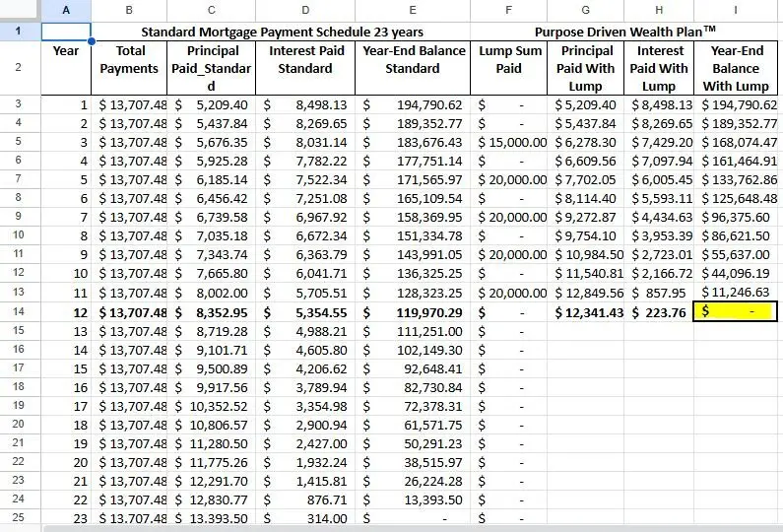Click the 'Lump Sum Paid' header cell
Image resolution: width=783 pixels, height=532 pixels.
click(508, 68)
